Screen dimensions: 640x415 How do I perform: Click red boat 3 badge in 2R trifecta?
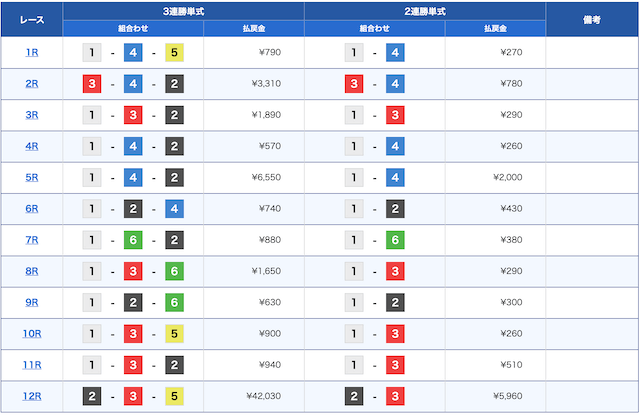[92, 84]
